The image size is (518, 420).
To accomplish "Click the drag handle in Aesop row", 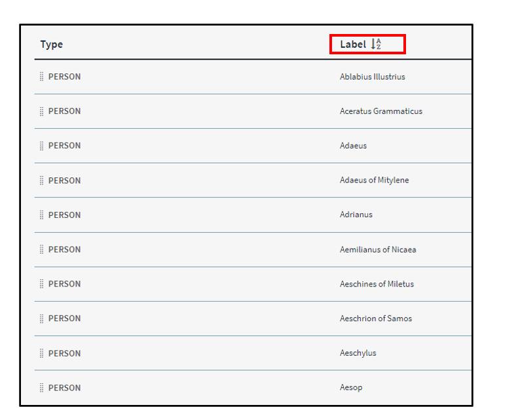I will pos(41,388).
